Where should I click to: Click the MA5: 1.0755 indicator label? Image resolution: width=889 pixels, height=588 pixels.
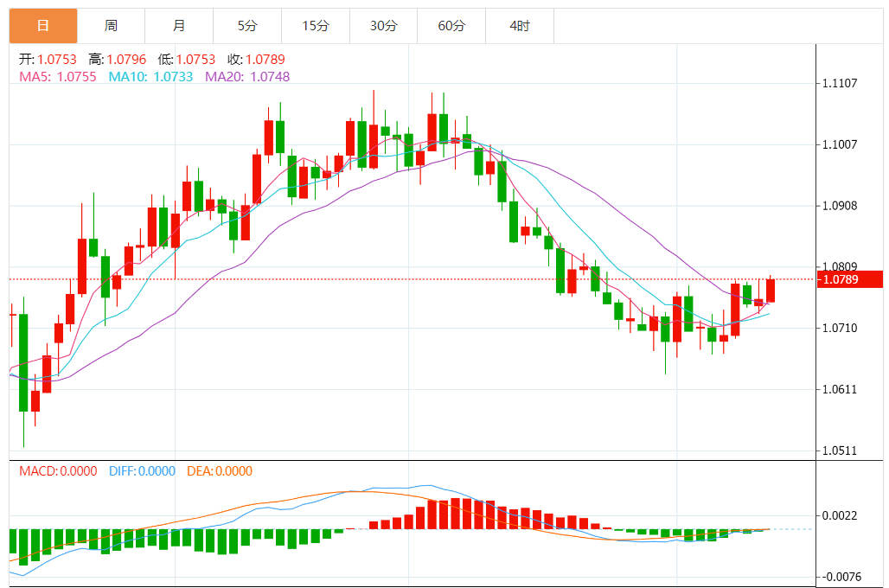tap(58, 77)
